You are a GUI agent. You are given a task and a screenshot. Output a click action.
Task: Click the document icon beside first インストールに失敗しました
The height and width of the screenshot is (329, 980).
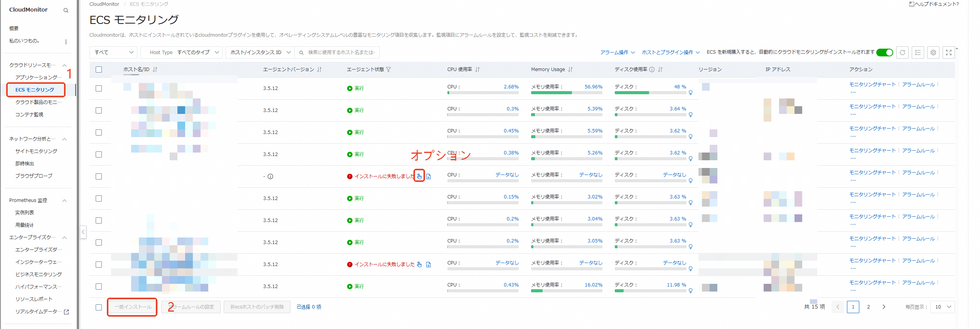tap(428, 176)
